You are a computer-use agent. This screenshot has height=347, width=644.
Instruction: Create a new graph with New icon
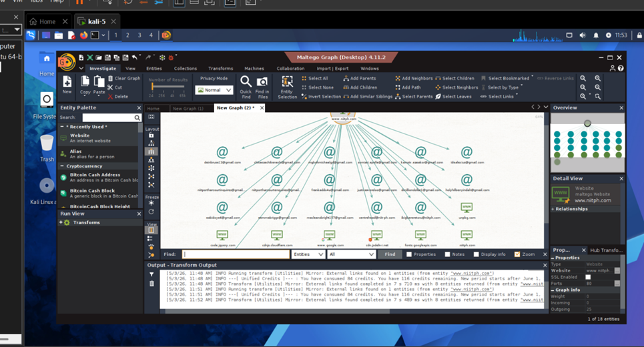(x=67, y=81)
